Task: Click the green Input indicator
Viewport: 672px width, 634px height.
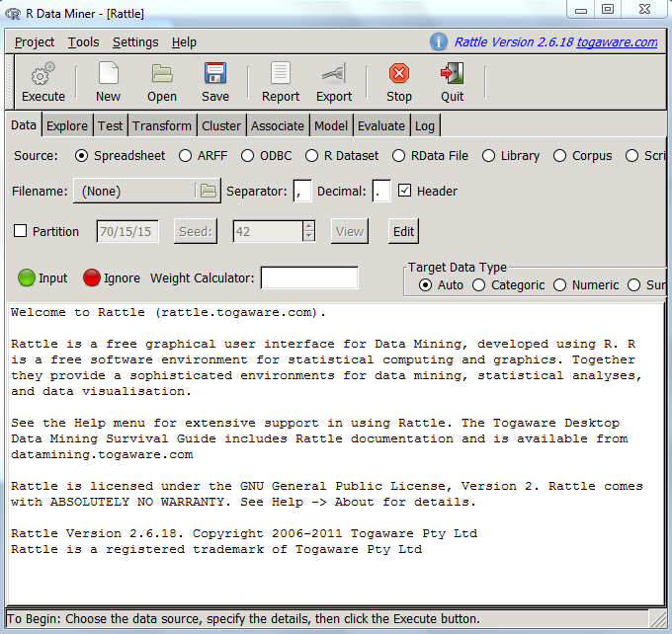Action: [x=27, y=277]
